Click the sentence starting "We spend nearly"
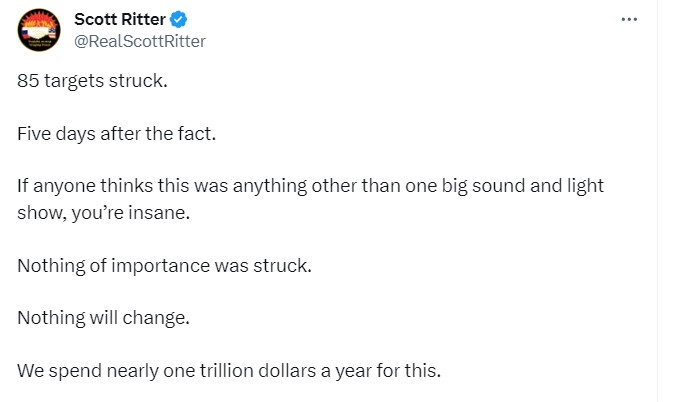Screen dimensions: 675x402 coord(228,371)
